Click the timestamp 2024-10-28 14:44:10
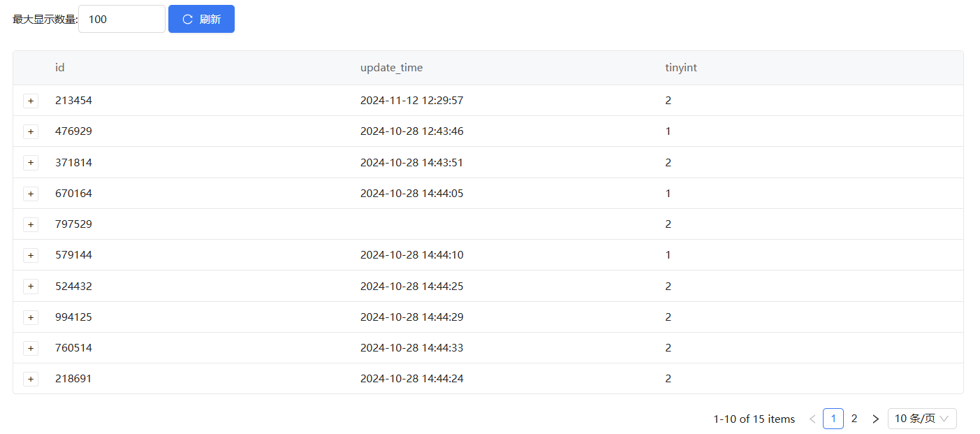The width and height of the screenshot is (980, 434). (x=412, y=255)
